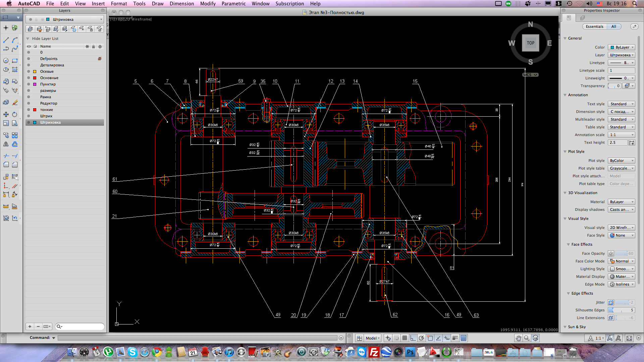Click the Zoom magnifier in status bar
644x362 pixels.
[x=527, y=338]
